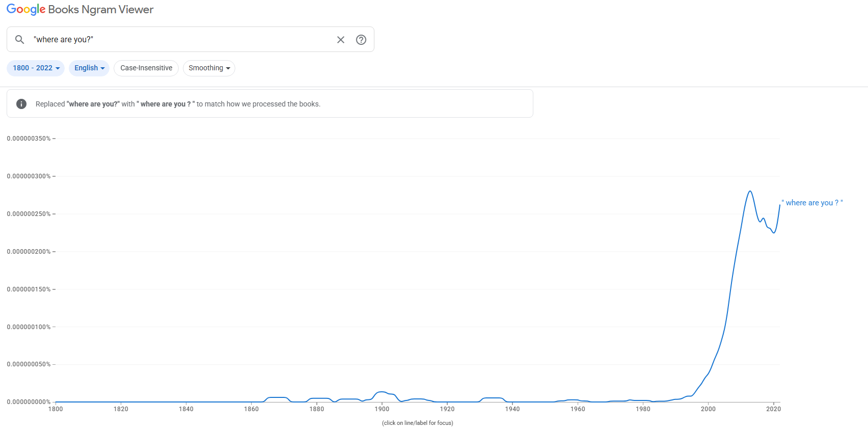Click the info icon in replacement notice

click(21, 104)
